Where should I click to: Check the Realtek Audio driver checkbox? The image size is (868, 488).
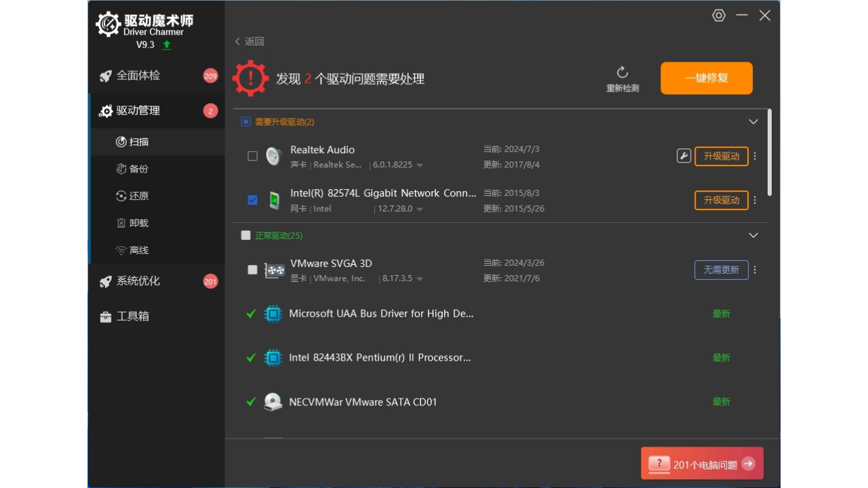pos(252,155)
